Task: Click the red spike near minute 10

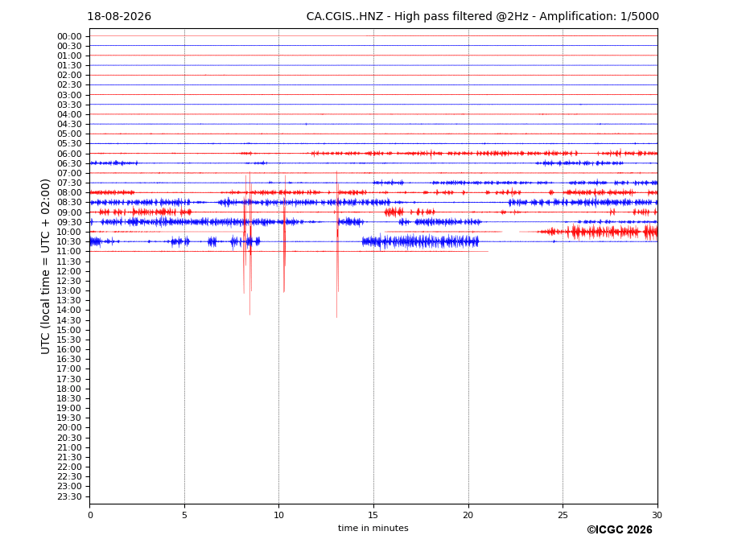Action: [x=284, y=233]
